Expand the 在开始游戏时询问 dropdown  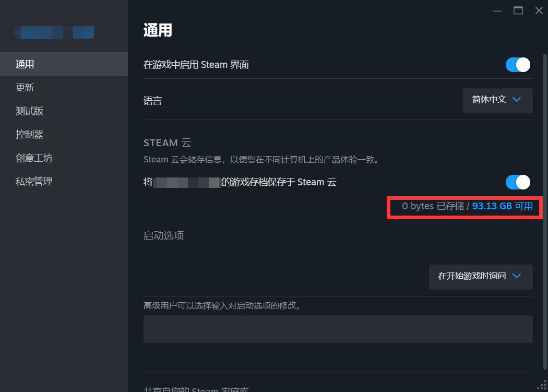(481, 277)
